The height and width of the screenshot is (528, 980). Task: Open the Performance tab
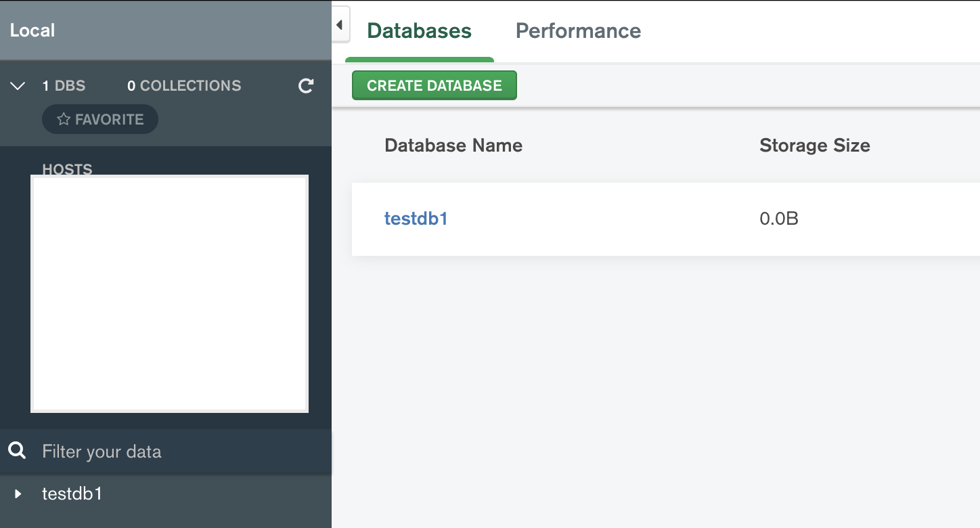point(578,31)
